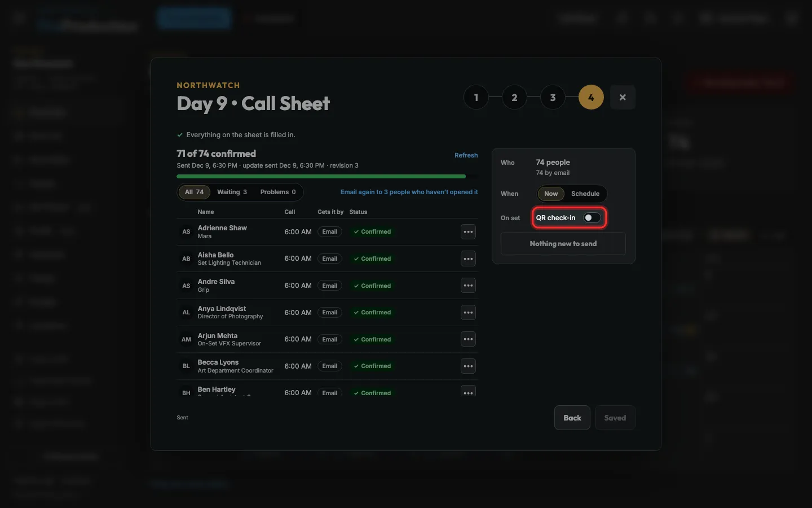Click Email badge for Andre Silva
The width and height of the screenshot is (812, 508).
[330, 286]
